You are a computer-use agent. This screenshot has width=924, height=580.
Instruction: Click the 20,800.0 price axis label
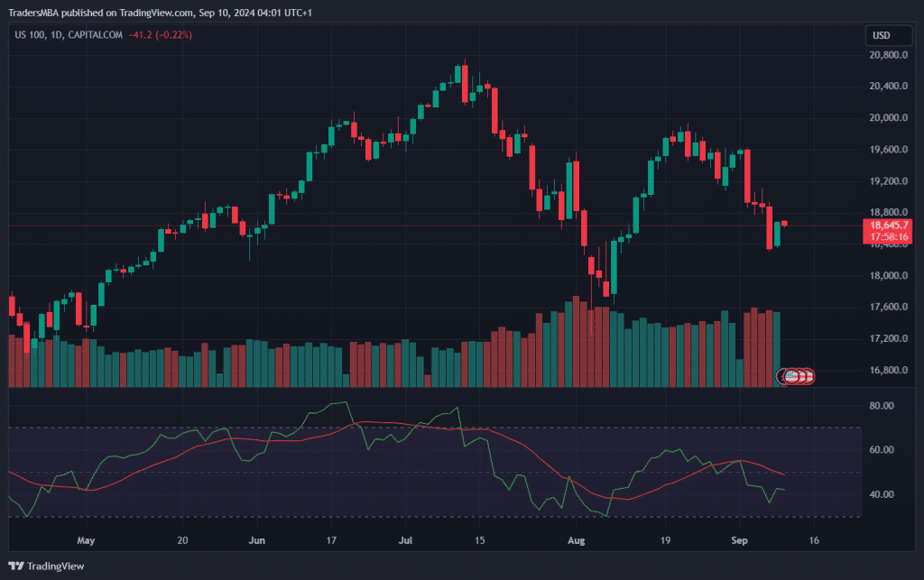click(x=887, y=55)
